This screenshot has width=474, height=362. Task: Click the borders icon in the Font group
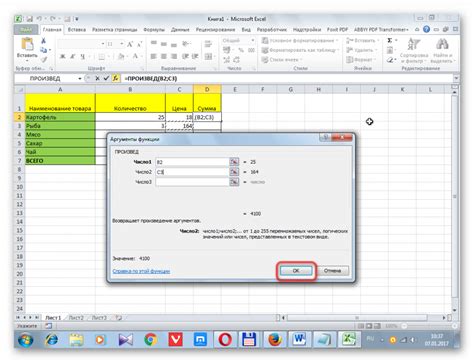102,57
